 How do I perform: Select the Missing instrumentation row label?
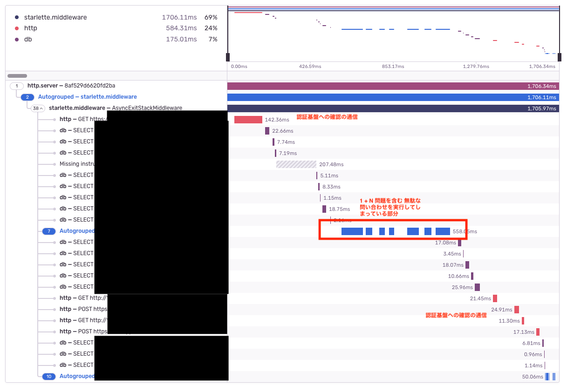tap(77, 164)
